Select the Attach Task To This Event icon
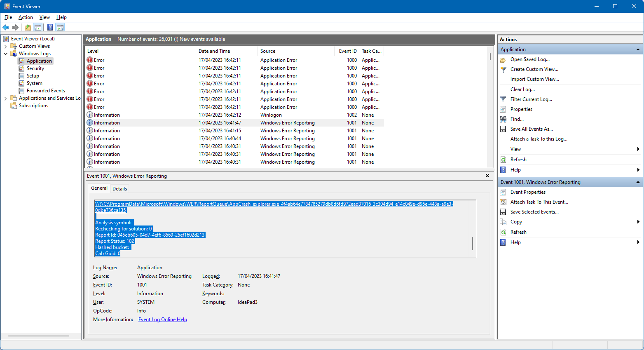The height and width of the screenshot is (350, 644). tap(503, 202)
